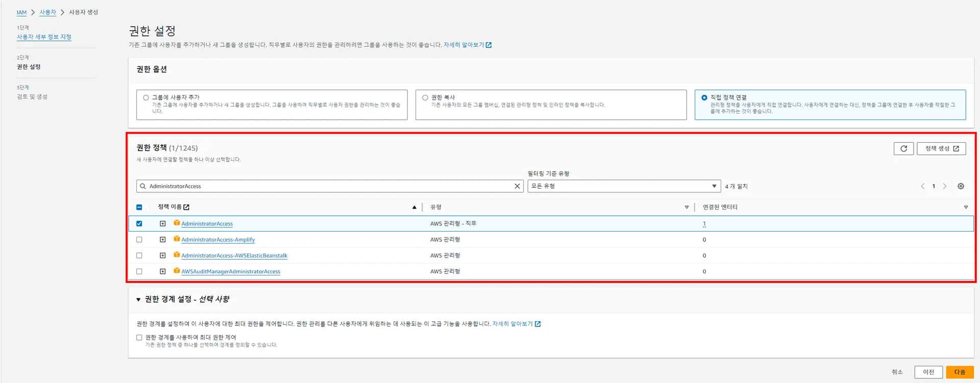The height and width of the screenshot is (383, 980).
Task: Click the refresh policies icon button
Action: tap(903, 148)
